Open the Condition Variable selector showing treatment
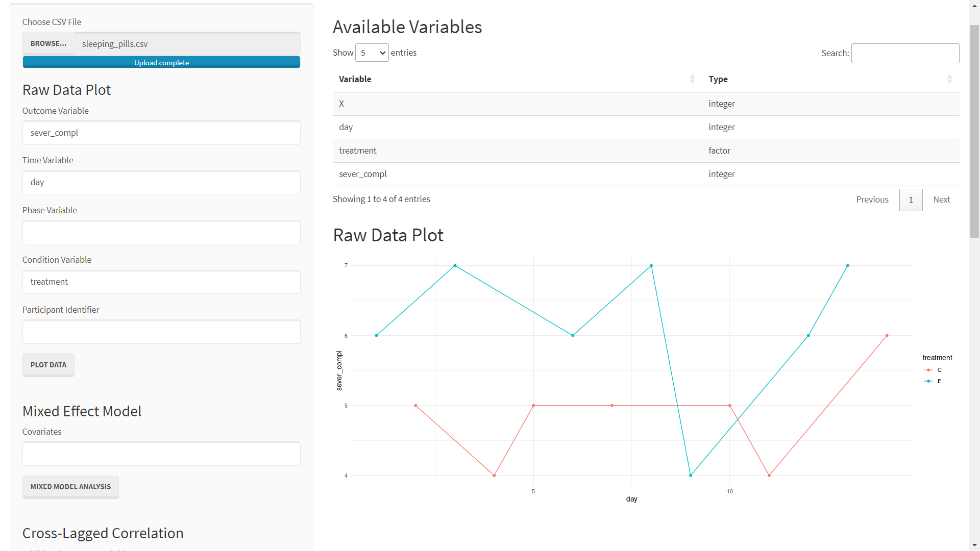 161,282
